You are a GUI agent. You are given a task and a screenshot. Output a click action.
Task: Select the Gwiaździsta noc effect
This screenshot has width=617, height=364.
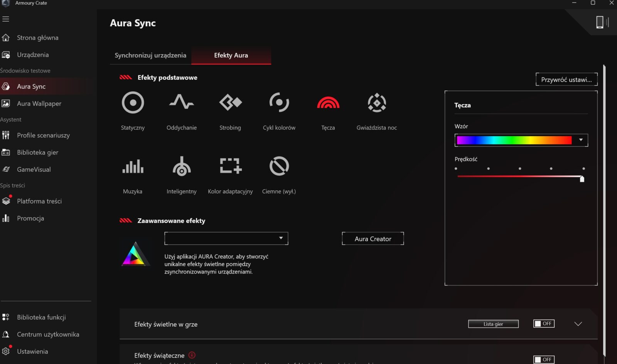(376, 103)
